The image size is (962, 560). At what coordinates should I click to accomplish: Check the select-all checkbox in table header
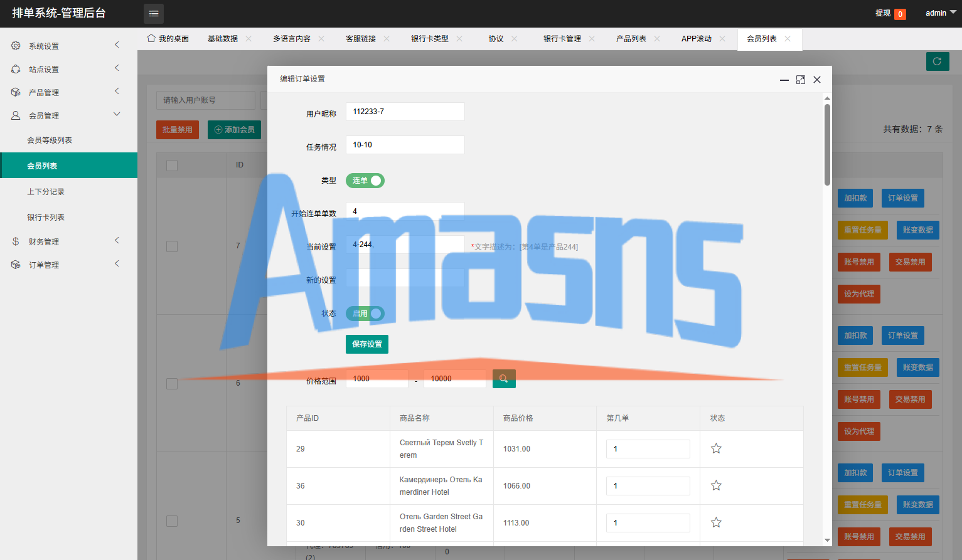172,166
